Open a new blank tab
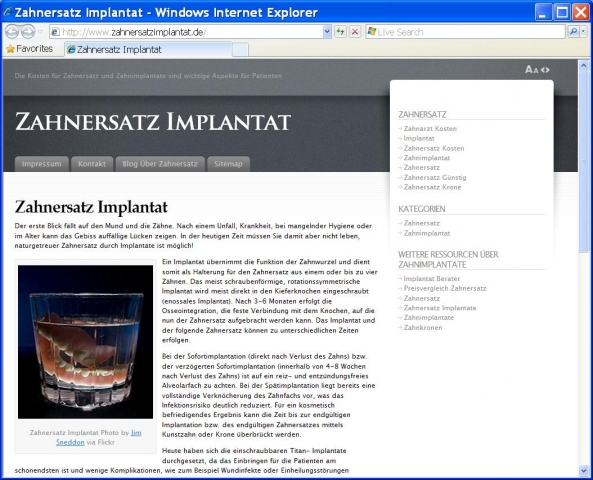The width and height of the screenshot is (593, 480). [x=240, y=50]
